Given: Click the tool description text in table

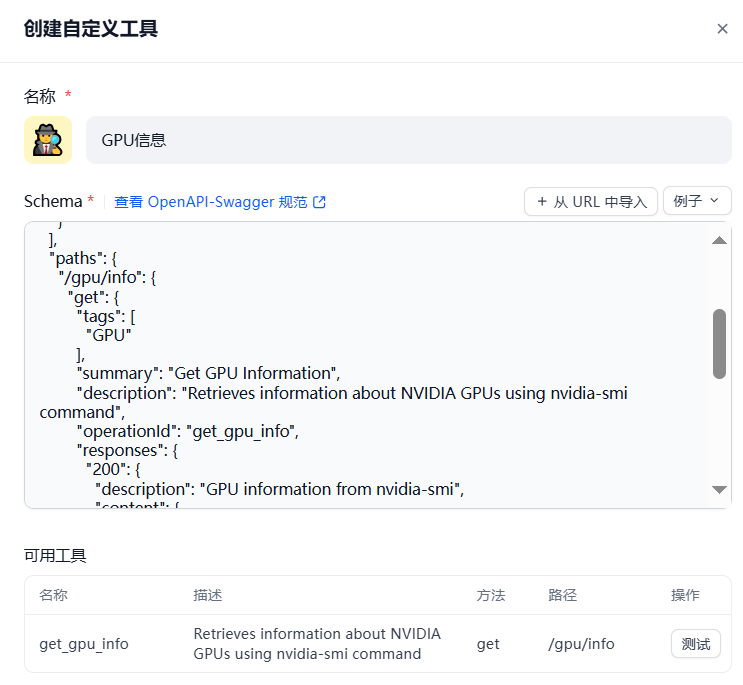Looking at the screenshot, I should click(x=317, y=644).
